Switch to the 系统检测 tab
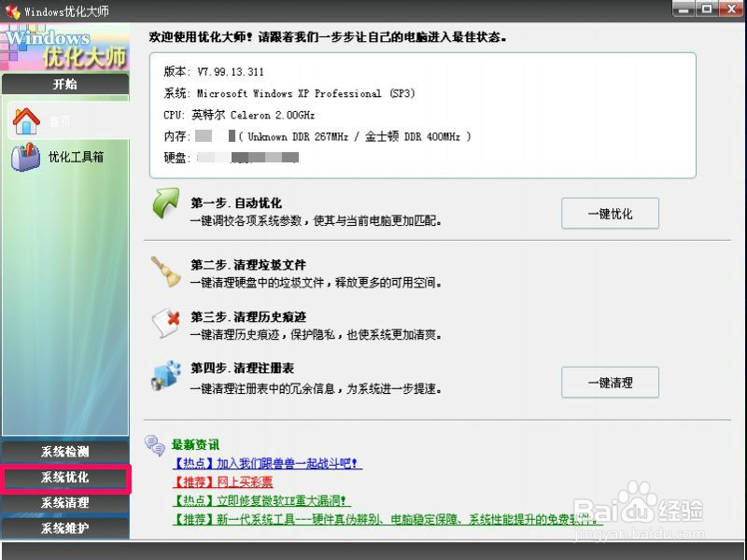The image size is (747, 560). pyautogui.click(x=65, y=452)
